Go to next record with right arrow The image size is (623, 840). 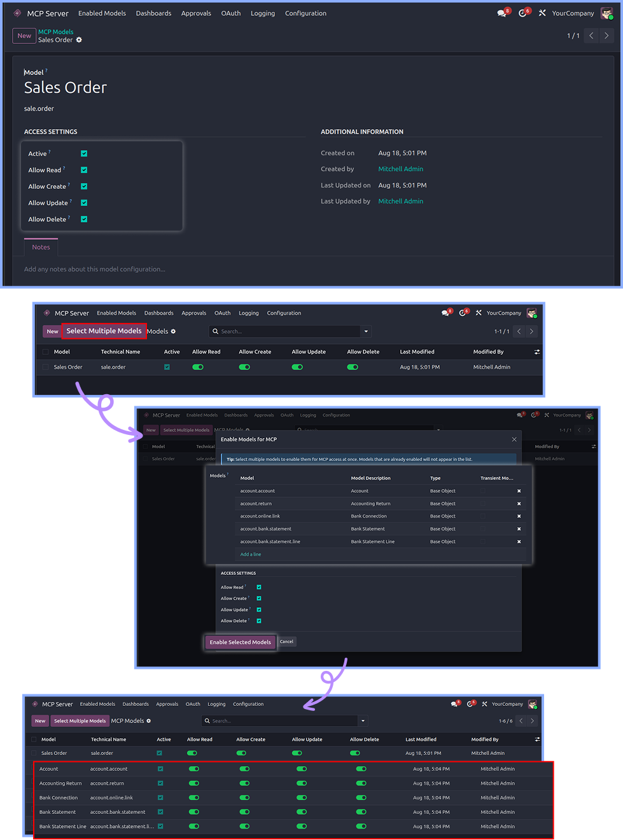tap(606, 36)
